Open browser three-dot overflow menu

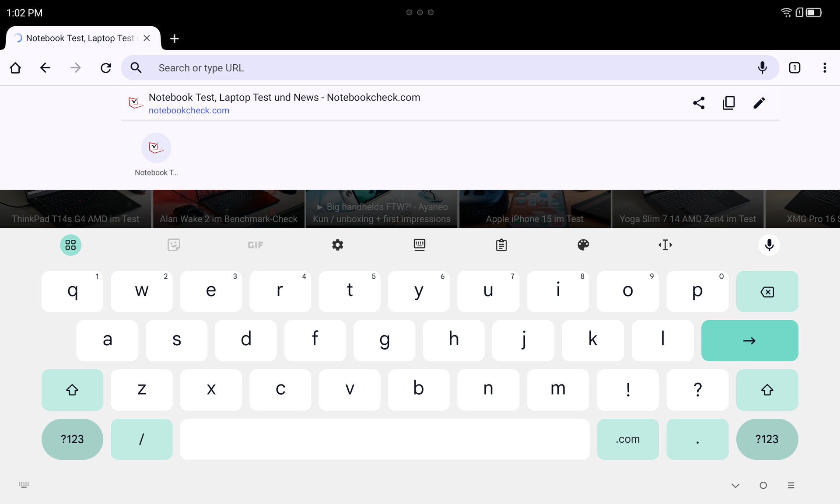tap(825, 68)
